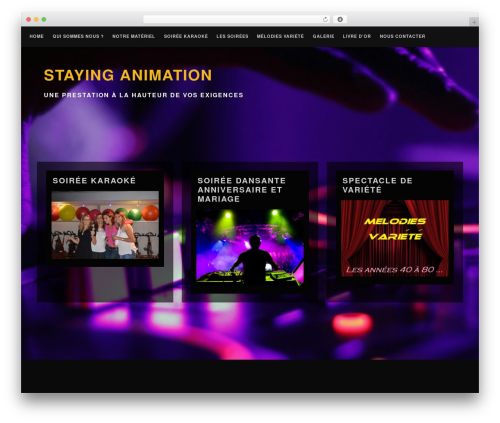Focus the browser address bar
500x423 pixels.
pos(237,20)
